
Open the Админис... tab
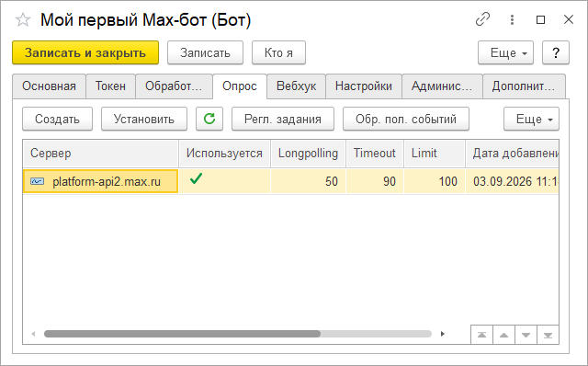(x=442, y=86)
